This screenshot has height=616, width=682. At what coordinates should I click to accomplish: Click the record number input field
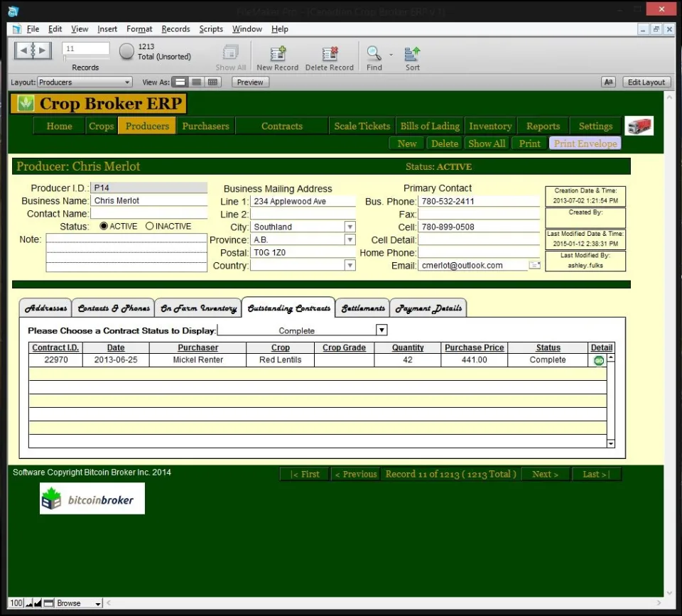coord(86,48)
